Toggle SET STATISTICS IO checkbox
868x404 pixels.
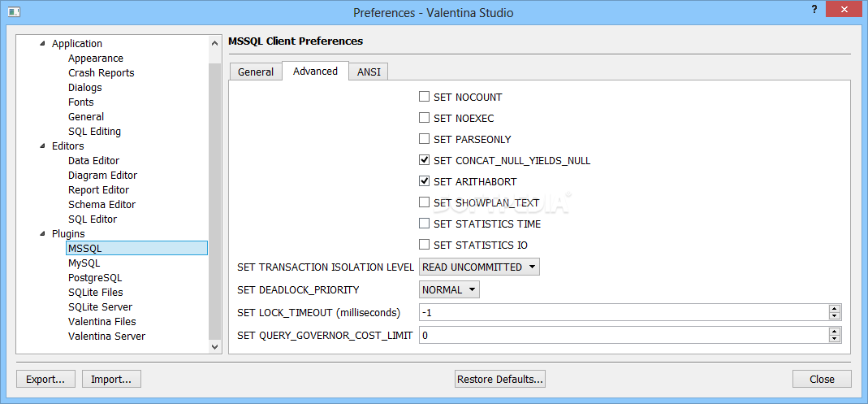pyautogui.click(x=424, y=245)
